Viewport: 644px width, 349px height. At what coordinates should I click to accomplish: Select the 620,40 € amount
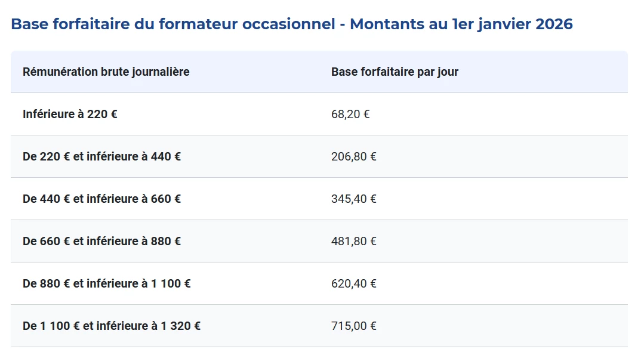click(x=353, y=284)
